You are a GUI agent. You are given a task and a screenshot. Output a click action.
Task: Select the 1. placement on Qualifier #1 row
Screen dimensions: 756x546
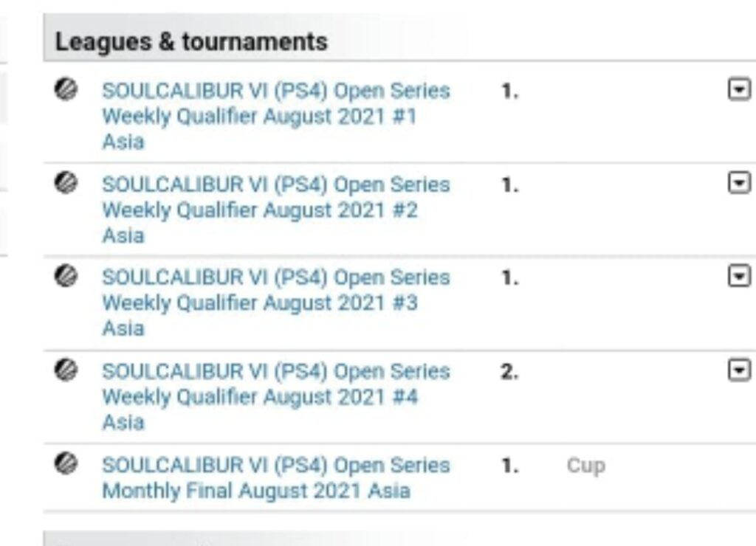pyautogui.click(x=509, y=91)
